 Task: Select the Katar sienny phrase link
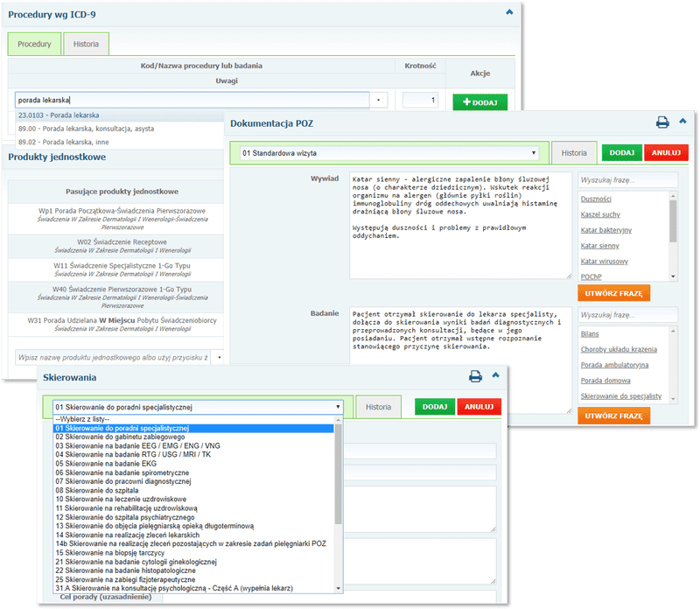coord(600,246)
